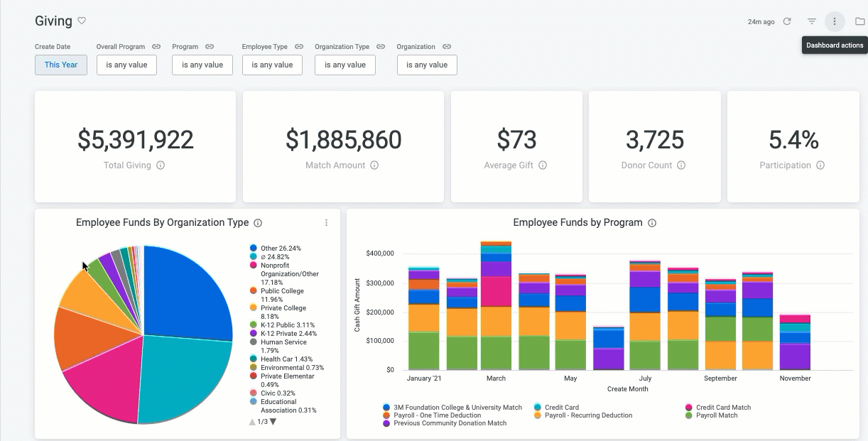Screen dimensions: 868x441
Task: Toggle Payroll - One Time Deduction series
Action: point(432,415)
